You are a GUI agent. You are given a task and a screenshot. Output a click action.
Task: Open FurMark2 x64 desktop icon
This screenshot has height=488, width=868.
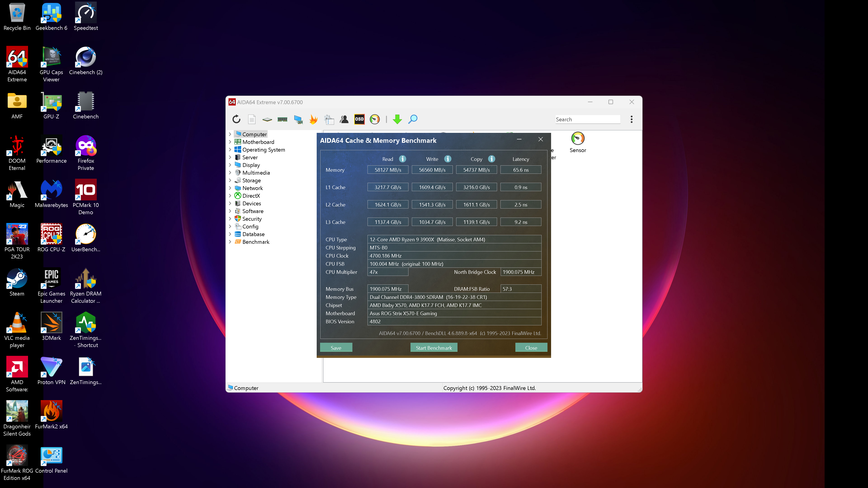point(51,415)
